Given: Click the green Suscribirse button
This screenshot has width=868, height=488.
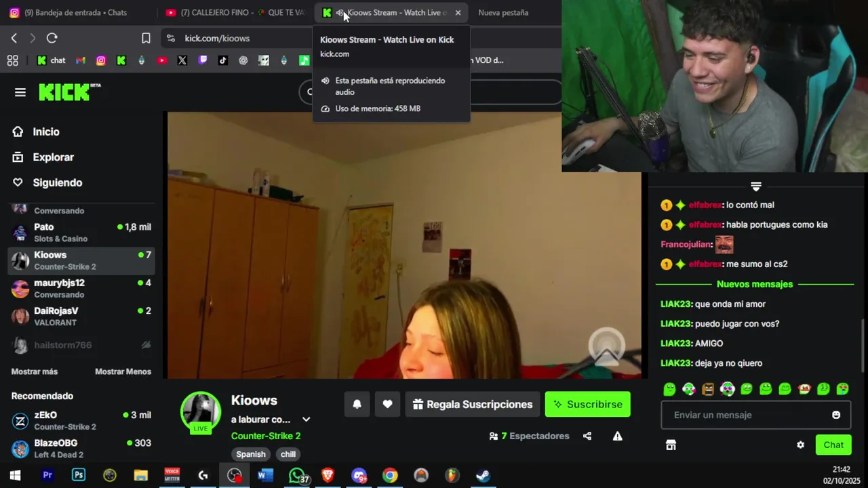Looking at the screenshot, I should pos(588,404).
